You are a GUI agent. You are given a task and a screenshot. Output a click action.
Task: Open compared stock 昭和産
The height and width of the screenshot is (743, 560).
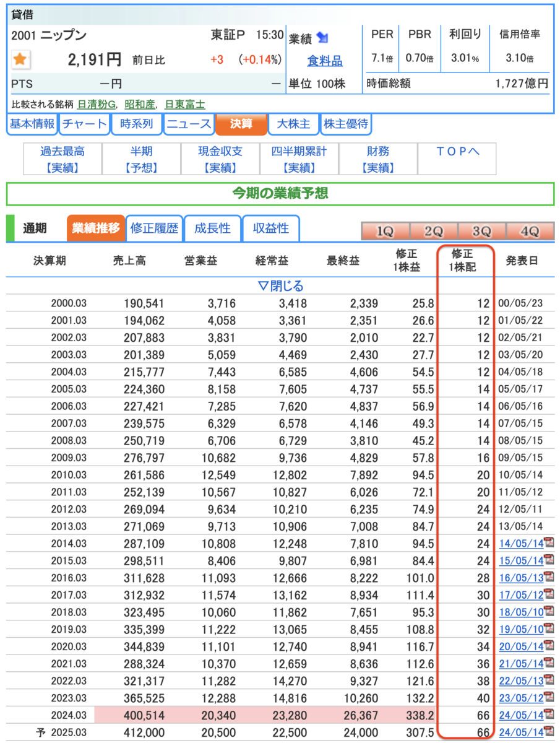[140, 104]
